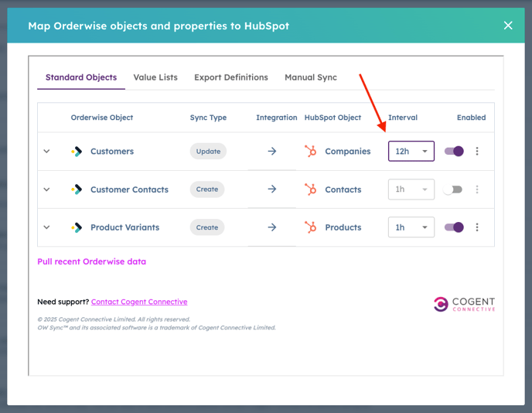The width and height of the screenshot is (532, 413).
Task: Click the Products HubSpot object label
Action: point(343,227)
